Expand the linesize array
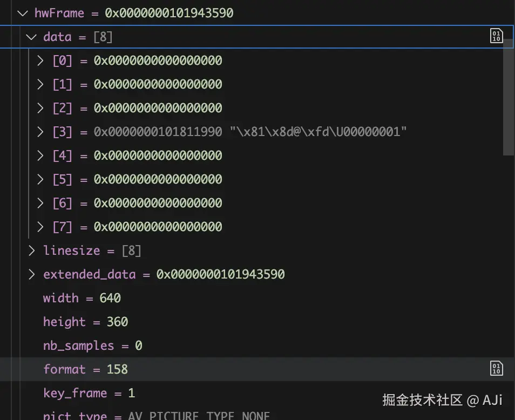The width and height of the screenshot is (515, 420). click(x=31, y=250)
